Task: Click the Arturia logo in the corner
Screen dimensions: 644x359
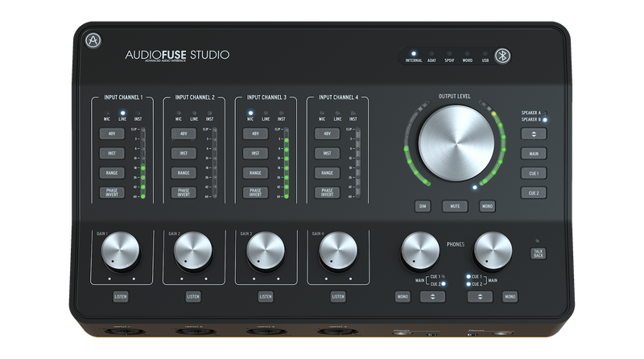Action: [x=93, y=40]
